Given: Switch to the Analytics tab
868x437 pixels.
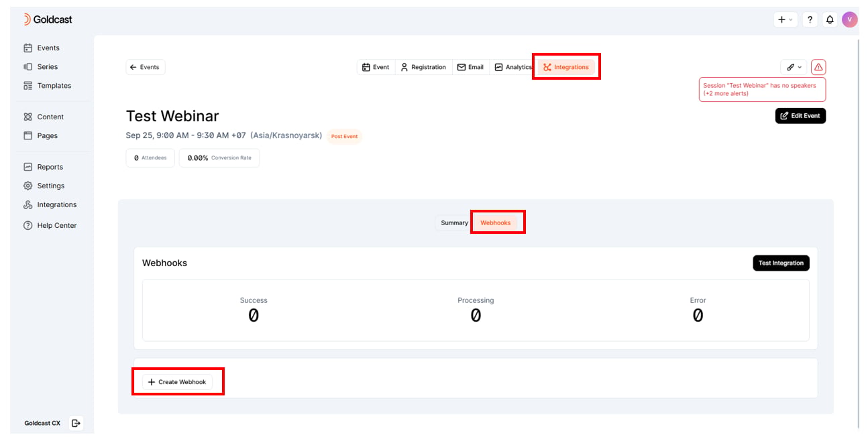Looking at the screenshot, I should pos(513,67).
